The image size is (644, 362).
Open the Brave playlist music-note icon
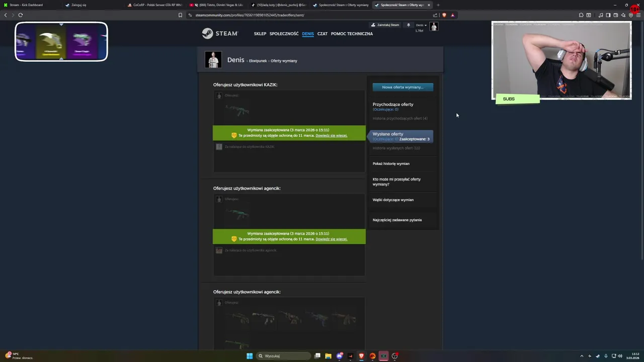pos(601,15)
